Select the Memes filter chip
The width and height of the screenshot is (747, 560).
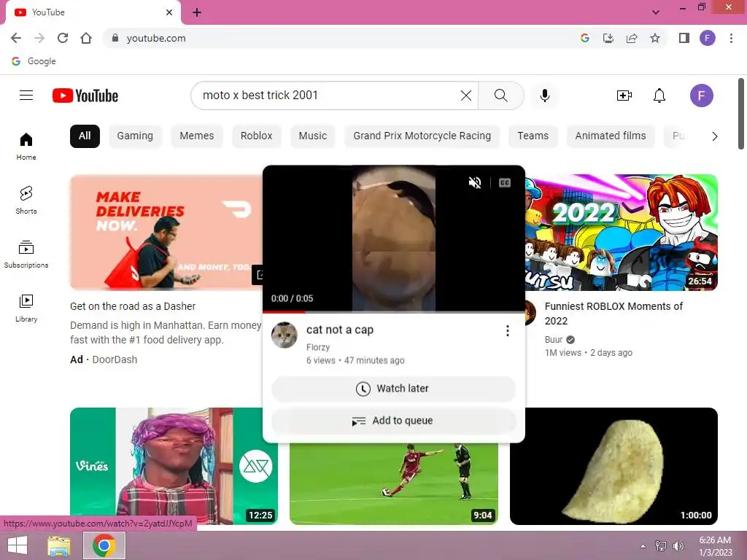(x=197, y=136)
